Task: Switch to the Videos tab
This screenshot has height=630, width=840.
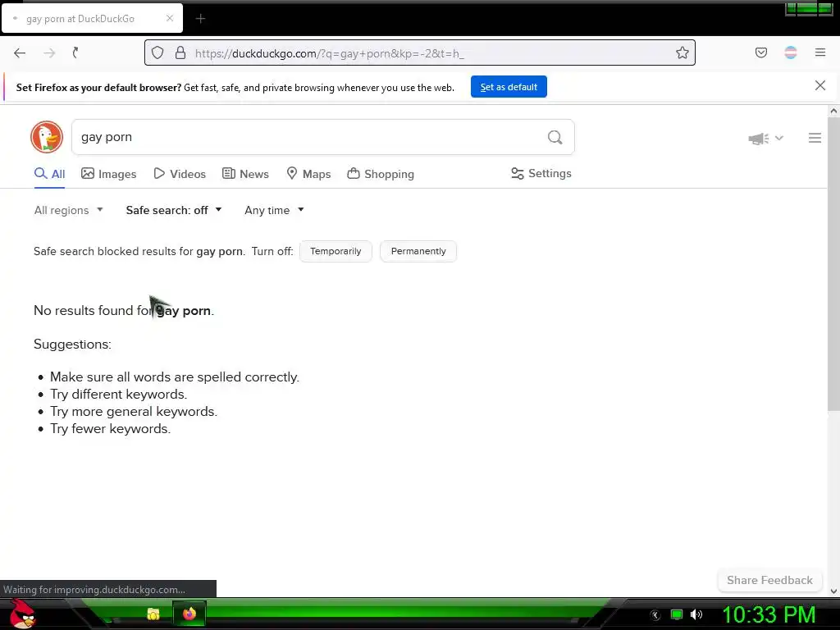Action: (180, 174)
